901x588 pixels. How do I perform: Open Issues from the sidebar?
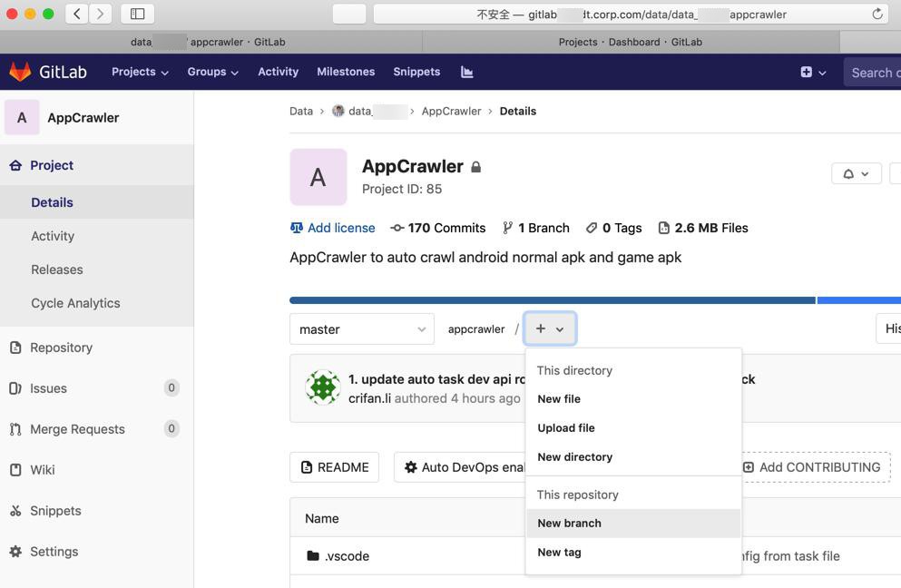coord(55,388)
